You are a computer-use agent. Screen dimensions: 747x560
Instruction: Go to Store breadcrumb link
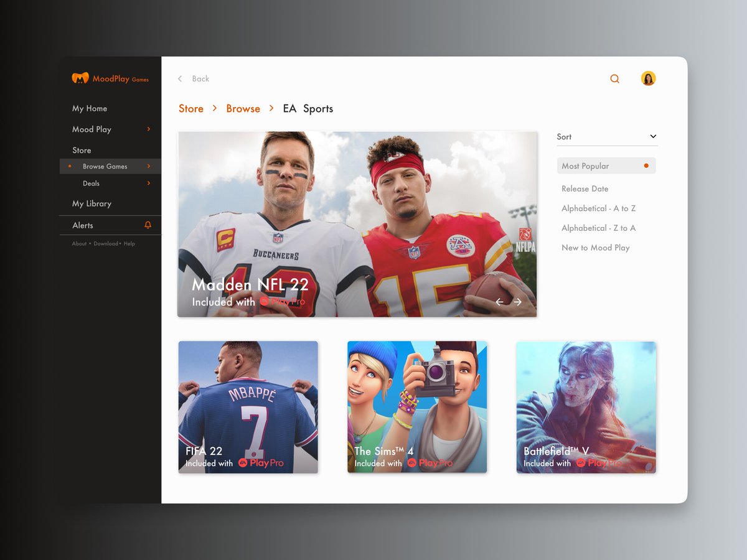(191, 108)
